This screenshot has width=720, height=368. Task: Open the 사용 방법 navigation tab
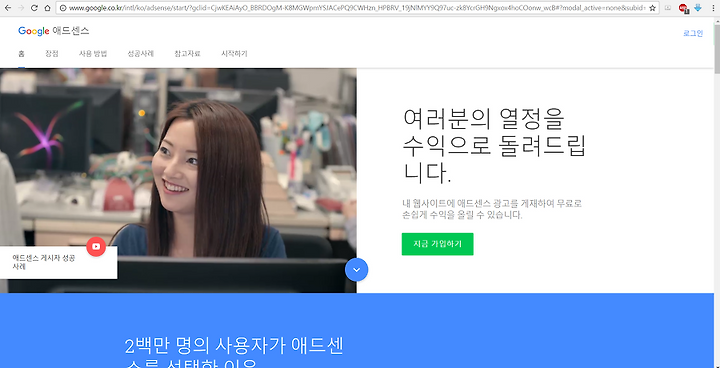pyautogui.click(x=93, y=54)
